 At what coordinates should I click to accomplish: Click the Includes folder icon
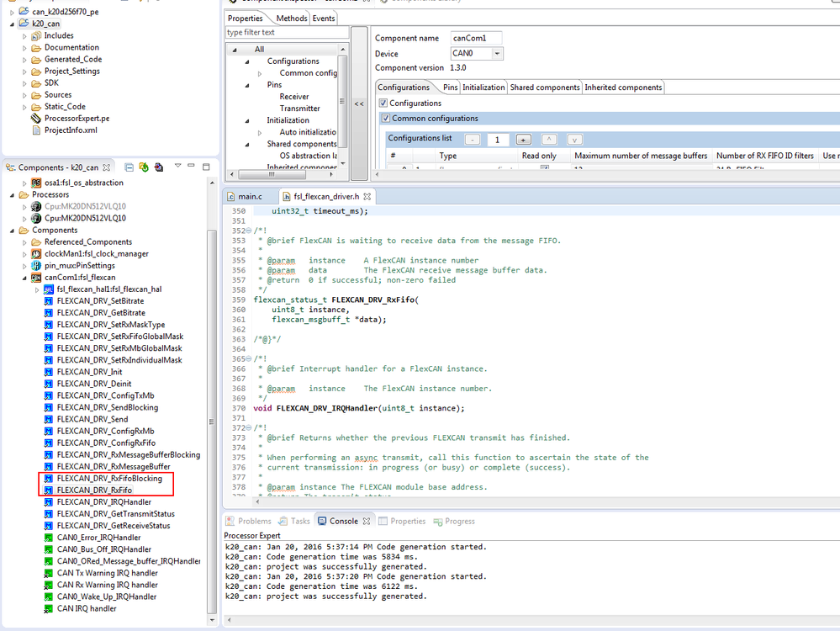[36, 36]
